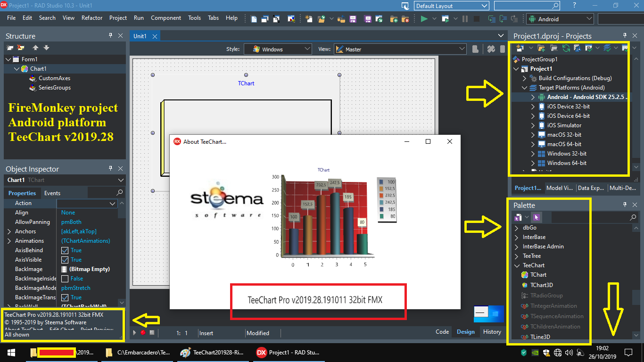Switch to the Code tab
Image resolution: width=644 pixels, height=362 pixels.
(442, 332)
